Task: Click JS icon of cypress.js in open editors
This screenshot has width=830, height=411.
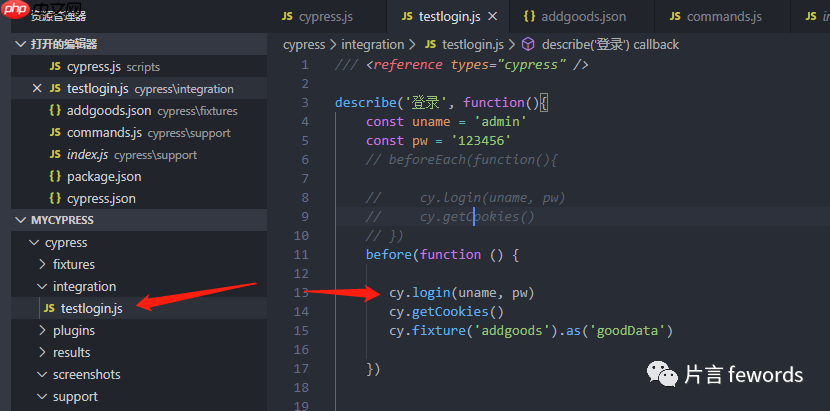Action: pos(55,67)
